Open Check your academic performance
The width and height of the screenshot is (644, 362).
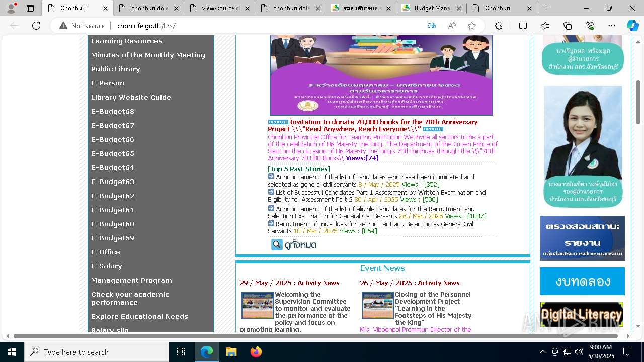tap(130, 298)
